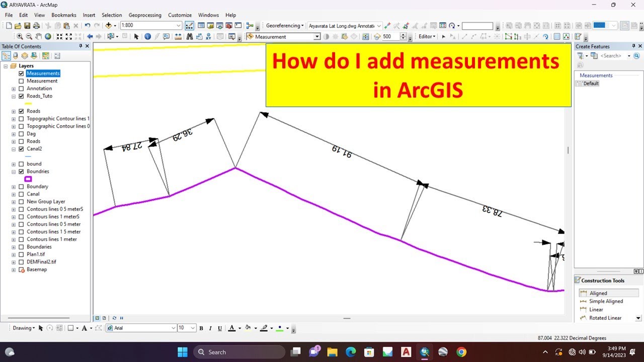
Task: Expand the Annotation layer tree node
Action: (14, 88)
